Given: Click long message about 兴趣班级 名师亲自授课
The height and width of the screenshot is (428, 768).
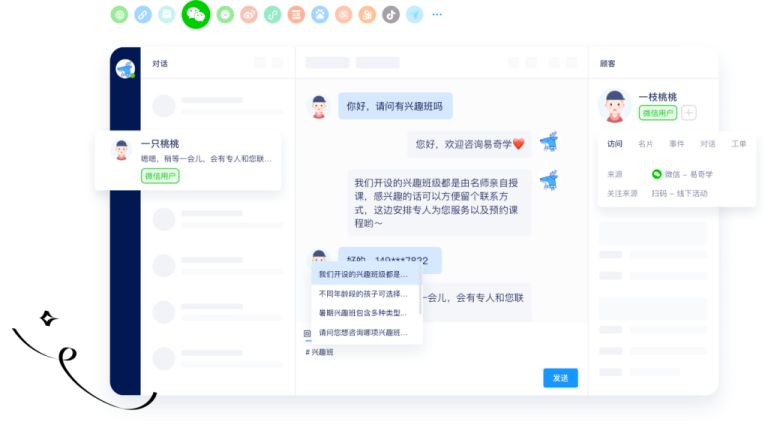Looking at the screenshot, I should click(x=439, y=203).
